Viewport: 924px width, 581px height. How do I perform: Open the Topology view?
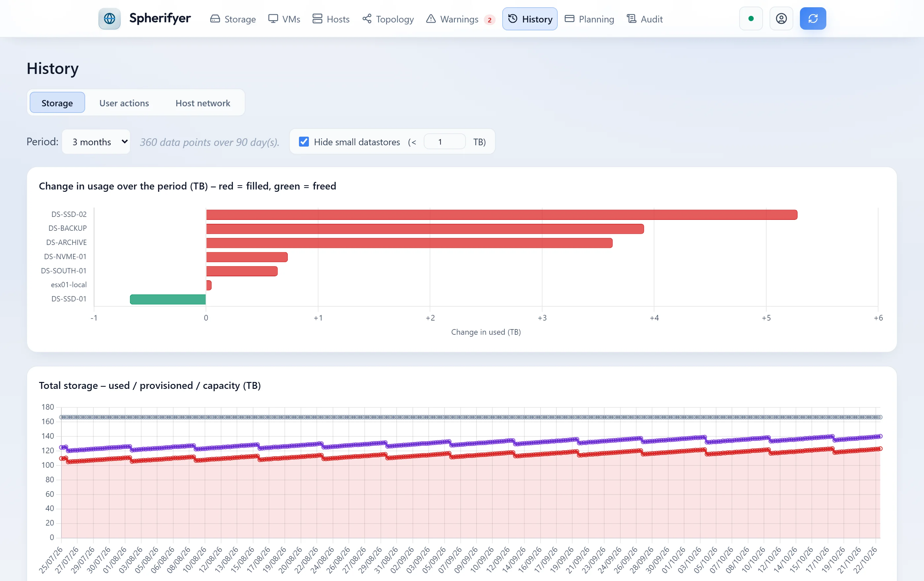click(x=388, y=19)
